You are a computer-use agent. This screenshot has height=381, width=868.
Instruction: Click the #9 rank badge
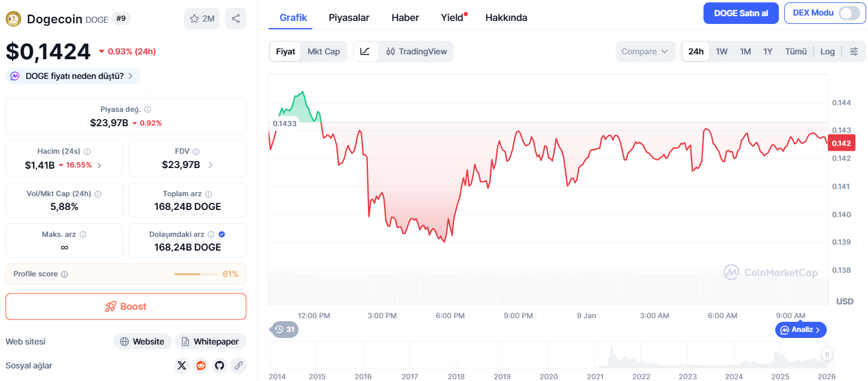121,19
